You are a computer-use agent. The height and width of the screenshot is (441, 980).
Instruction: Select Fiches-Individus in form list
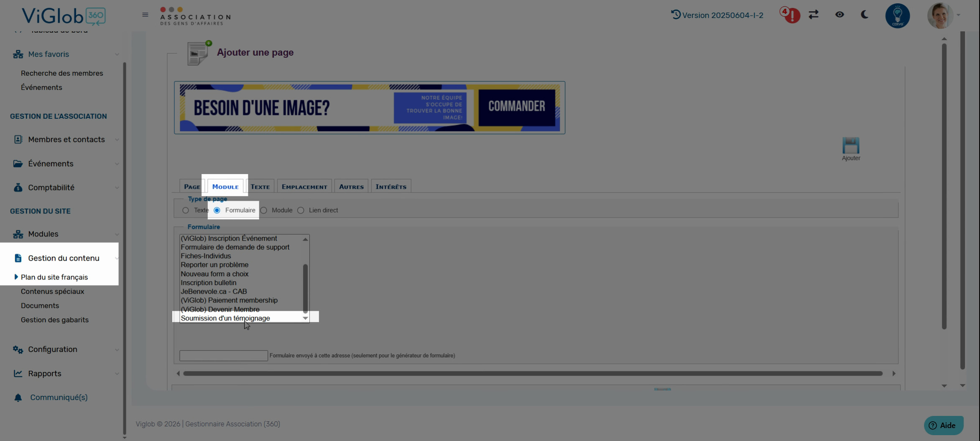(206, 256)
